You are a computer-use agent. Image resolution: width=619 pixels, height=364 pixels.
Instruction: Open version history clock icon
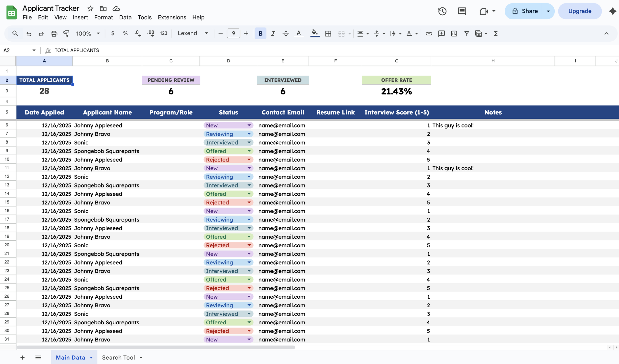[442, 11]
